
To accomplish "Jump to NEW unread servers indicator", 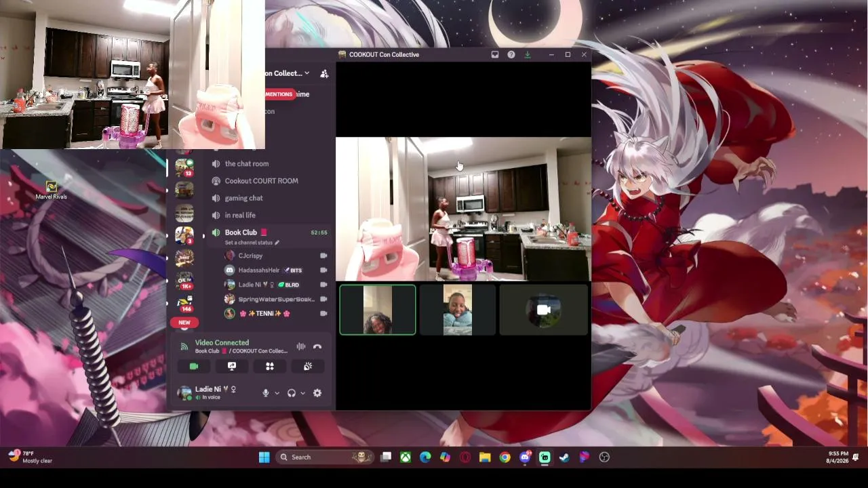I will click(x=184, y=323).
